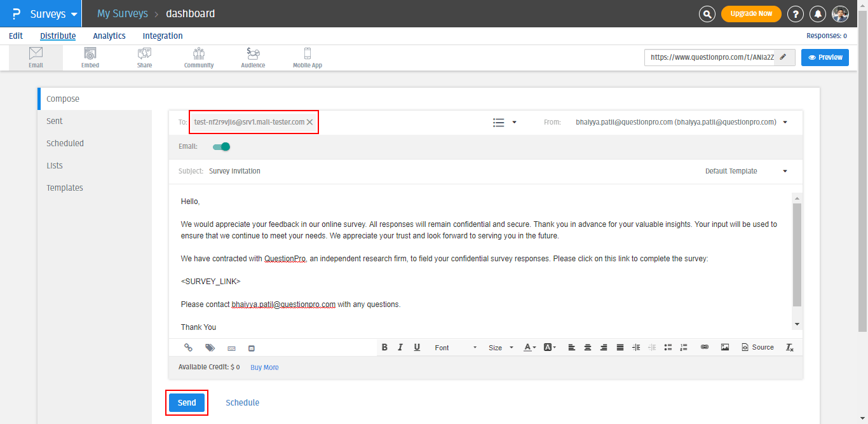The image size is (868, 424).
Task: Open the notifications bell icon
Action: pyautogui.click(x=818, y=14)
